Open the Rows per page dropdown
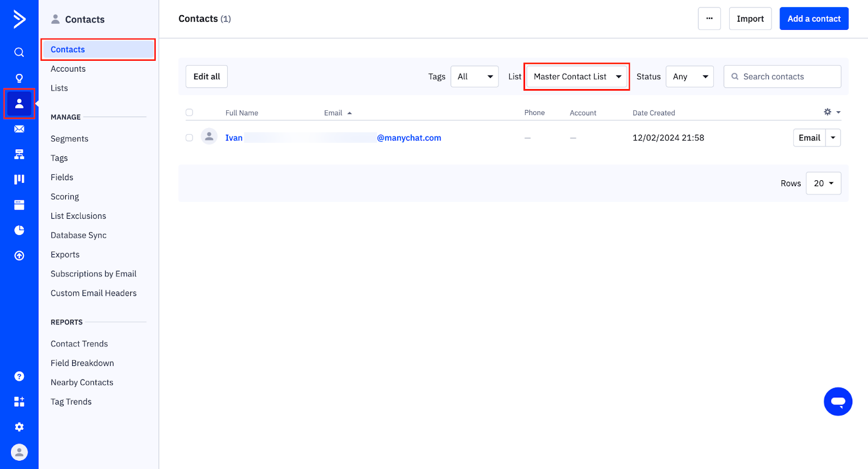 pyautogui.click(x=823, y=183)
